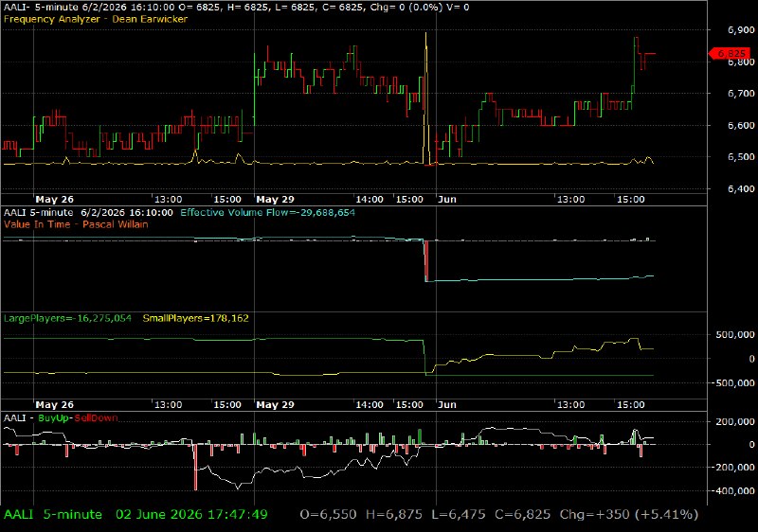Click the Value In Time - Pascal Willain label
This screenshot has width=758, height=532.
coord(76,224)
